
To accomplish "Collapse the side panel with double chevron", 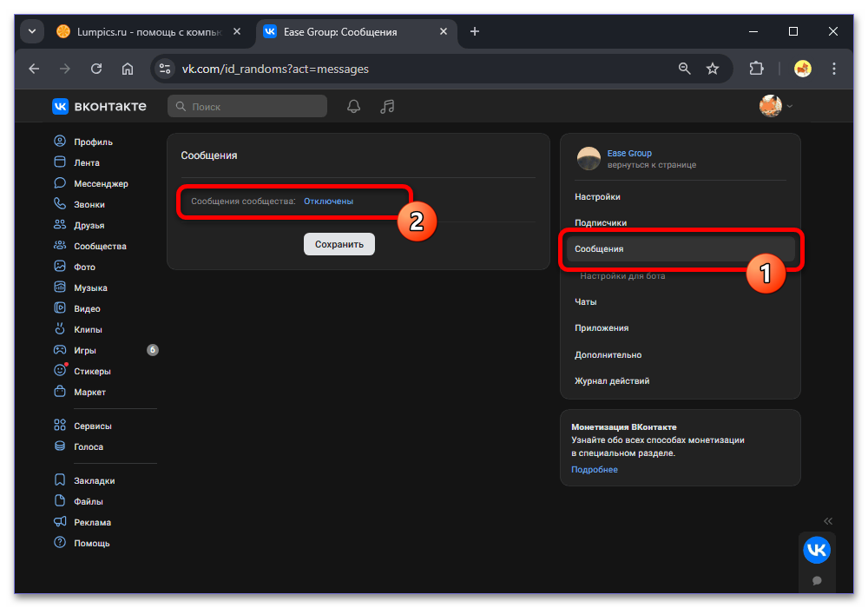I will click(827, 521).
